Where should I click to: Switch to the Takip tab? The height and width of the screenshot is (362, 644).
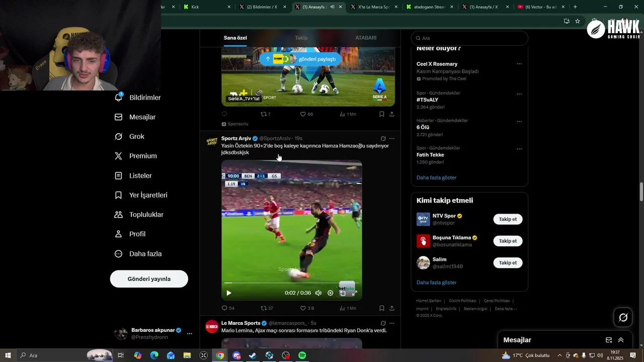point(301,38)
